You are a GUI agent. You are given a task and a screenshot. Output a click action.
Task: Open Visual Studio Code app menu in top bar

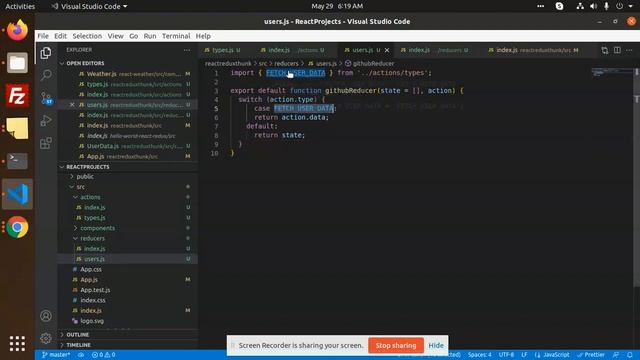click(x=89, y=6)
